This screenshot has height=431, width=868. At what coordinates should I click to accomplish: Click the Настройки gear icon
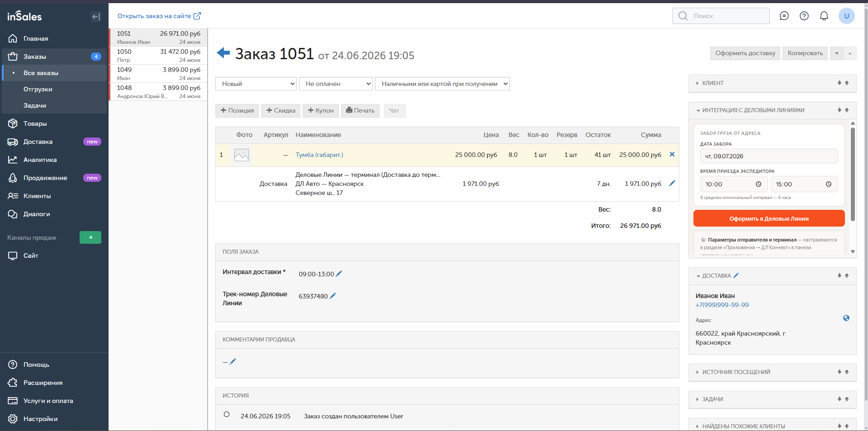click(x=13, y=419)
